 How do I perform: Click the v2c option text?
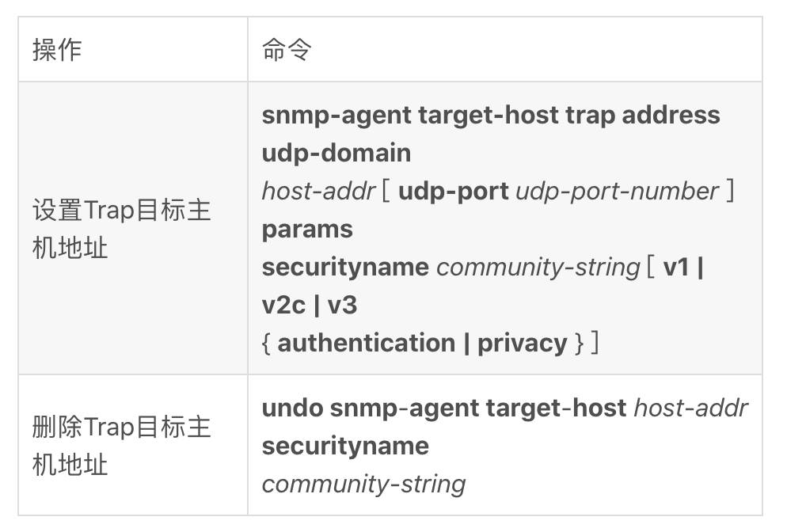283,305
